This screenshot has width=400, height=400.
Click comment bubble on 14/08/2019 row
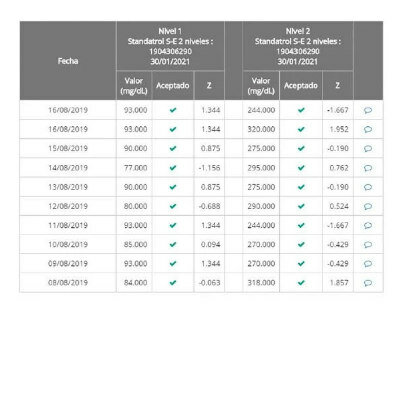point(368,168)
